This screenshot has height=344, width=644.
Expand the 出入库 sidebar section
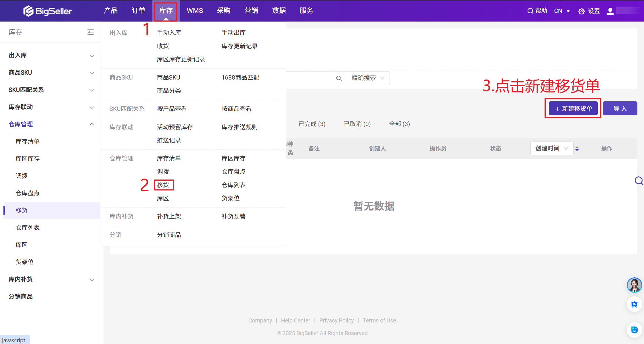[x=92, y=55]
